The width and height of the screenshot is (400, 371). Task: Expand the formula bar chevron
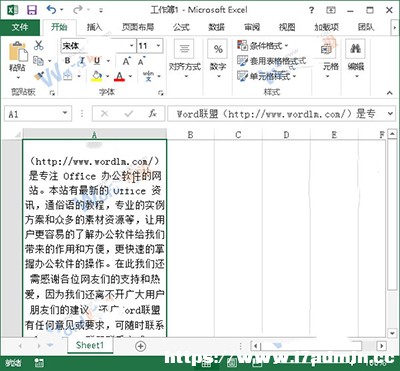point(390,114)
